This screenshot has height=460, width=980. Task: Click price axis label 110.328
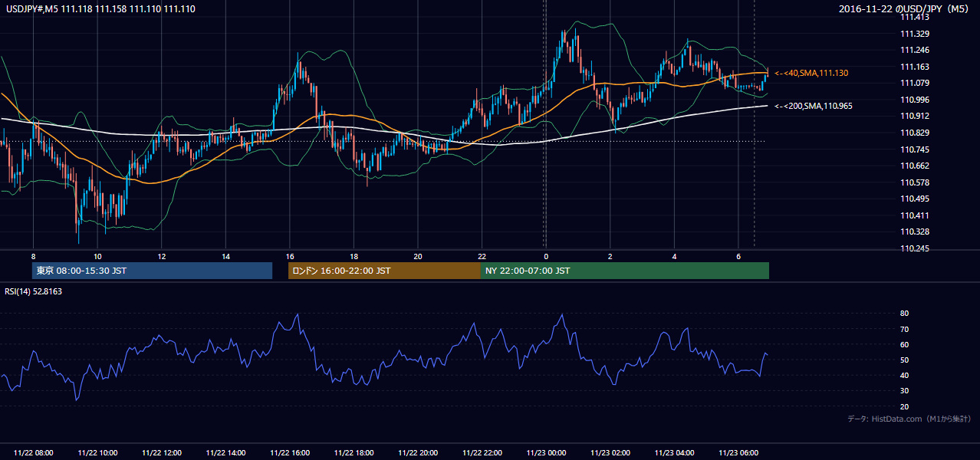[x=915, y=232]
